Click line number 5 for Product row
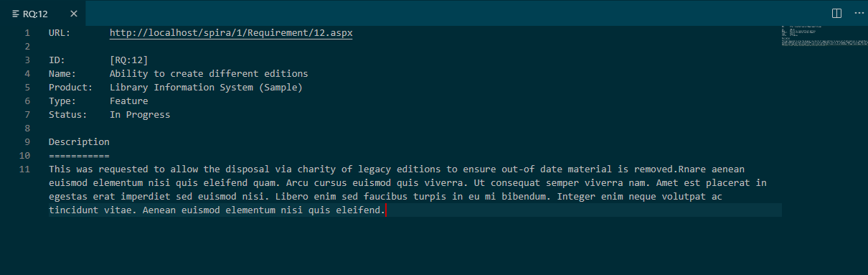 click(x=27, y=88)
